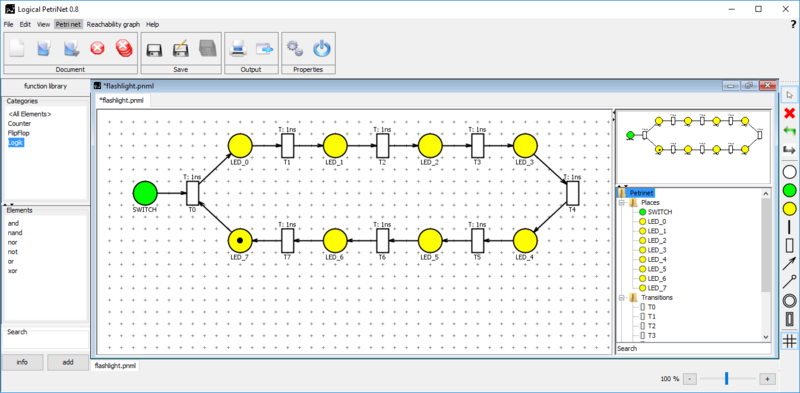
Task: Click the blue power icon in Properties
Action: pyautogui.click(x=322, y=48)
